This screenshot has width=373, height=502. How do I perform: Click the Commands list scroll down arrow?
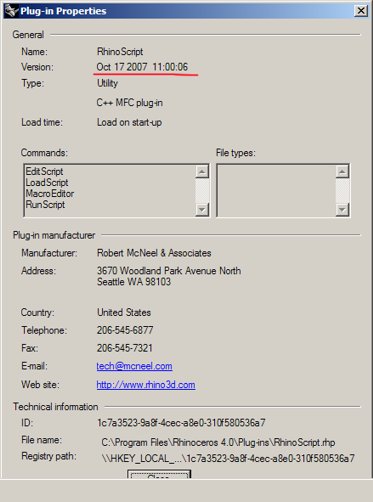(202, 210)
